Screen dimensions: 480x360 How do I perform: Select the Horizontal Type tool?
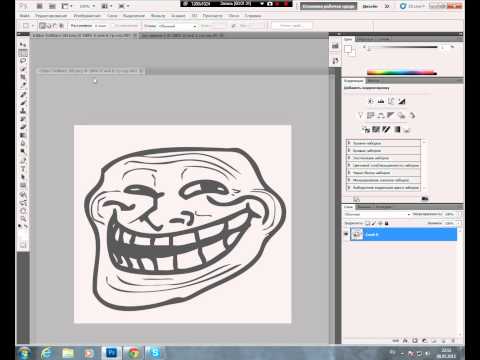coord(23,169)
